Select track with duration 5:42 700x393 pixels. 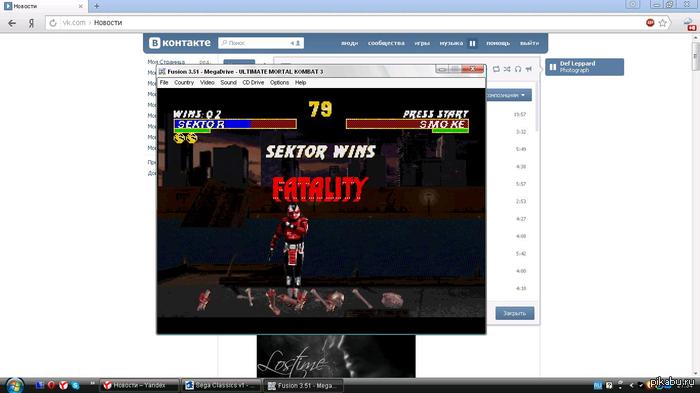tap(521, 254)
